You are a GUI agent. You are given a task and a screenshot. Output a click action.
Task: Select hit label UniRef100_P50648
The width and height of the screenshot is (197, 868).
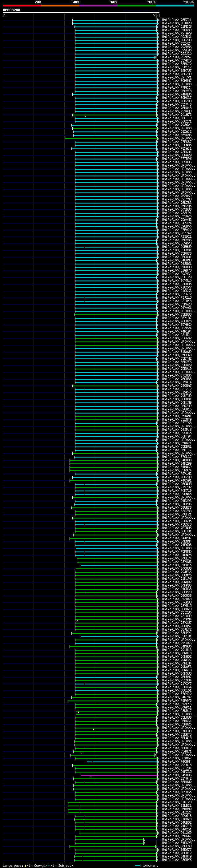[x=177, y=816]
